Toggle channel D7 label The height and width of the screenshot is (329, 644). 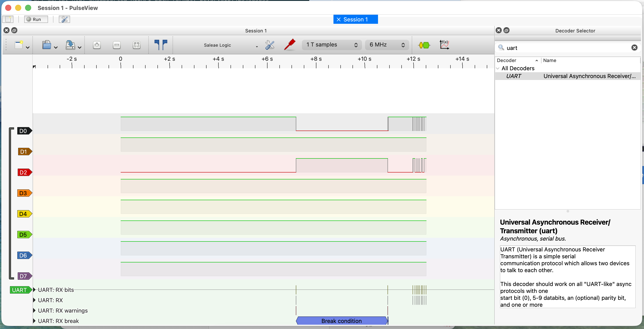24,276
